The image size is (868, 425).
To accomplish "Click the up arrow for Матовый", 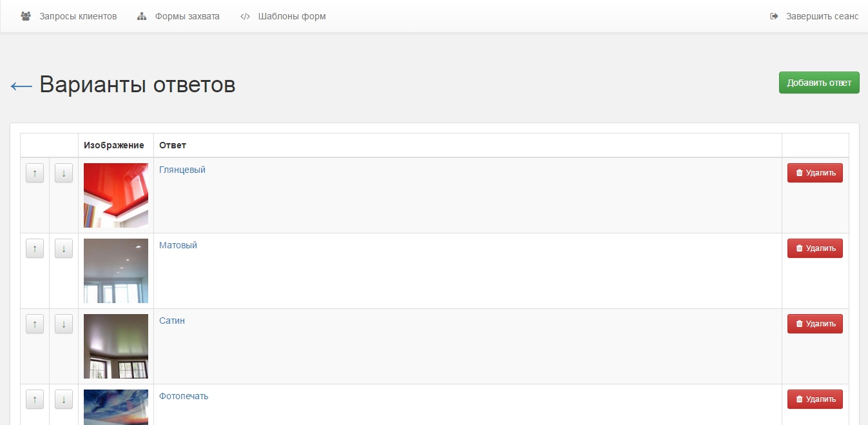I will pyautogui.click(x=35, y=248).
